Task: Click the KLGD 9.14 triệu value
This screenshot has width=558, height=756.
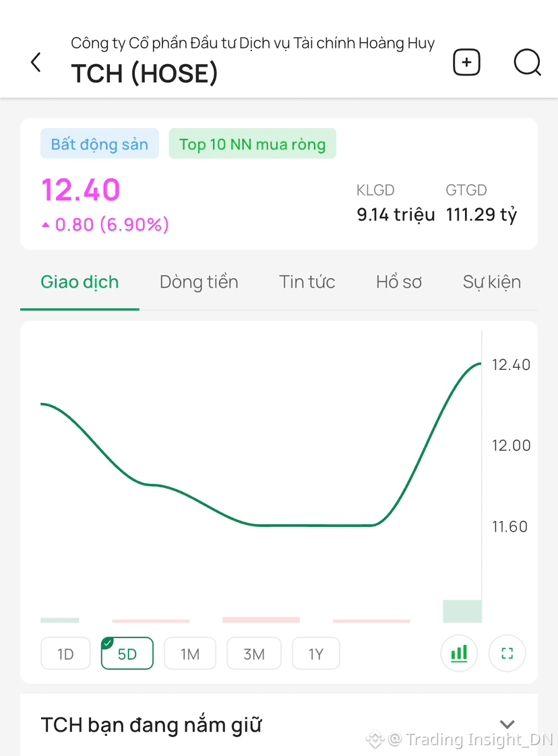Action: [x=396, y=214]
